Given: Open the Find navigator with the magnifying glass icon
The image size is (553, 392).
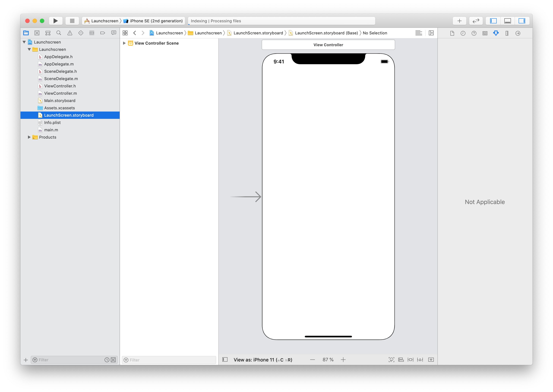Looking at the screenshot, I should click(x=59, y=33).
